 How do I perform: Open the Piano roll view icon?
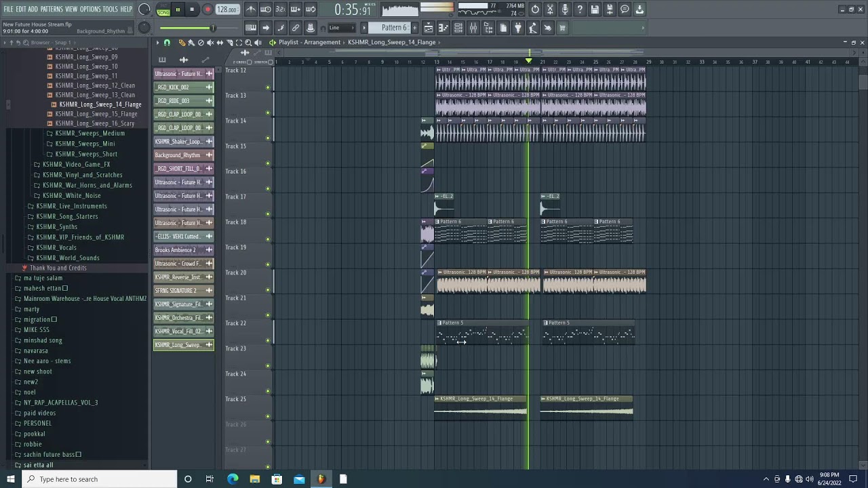[x=443, y=28]
